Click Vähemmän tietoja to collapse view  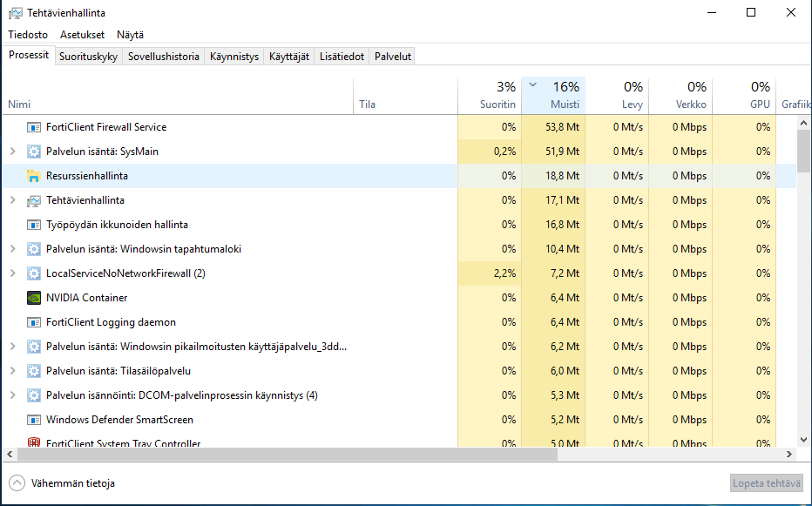(x=73, y=483)
